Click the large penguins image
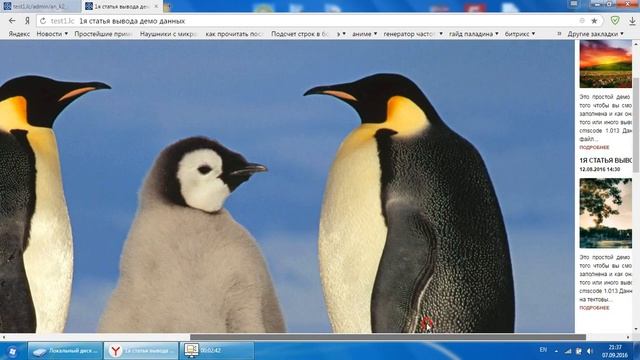The height and width of the screenshot is (360, 640). point(287,186)
